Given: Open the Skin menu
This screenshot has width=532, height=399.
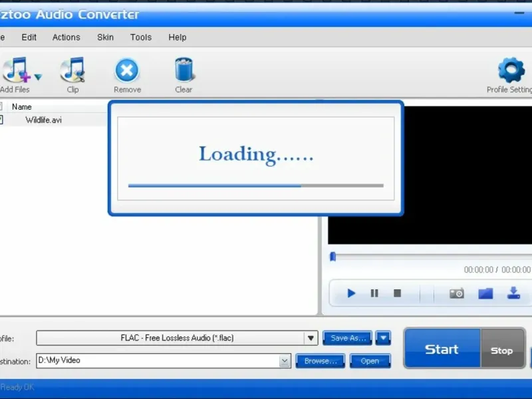Looking at the screenshot, I should [105, 37].
